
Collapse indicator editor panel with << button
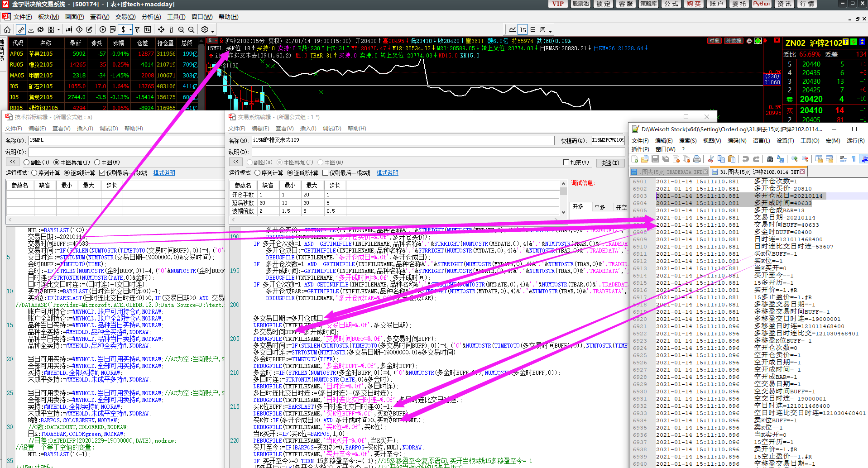pyautogui.click(x=13, y=162)
